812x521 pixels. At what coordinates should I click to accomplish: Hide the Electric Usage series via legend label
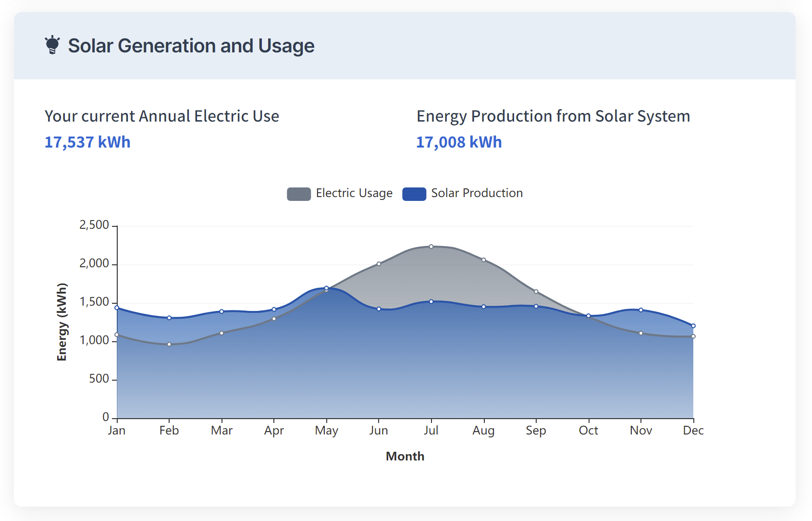click(354, 193)
